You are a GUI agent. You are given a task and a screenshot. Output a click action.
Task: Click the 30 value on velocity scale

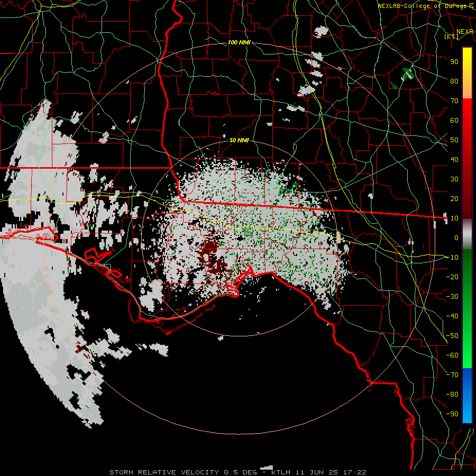(454, 179)
